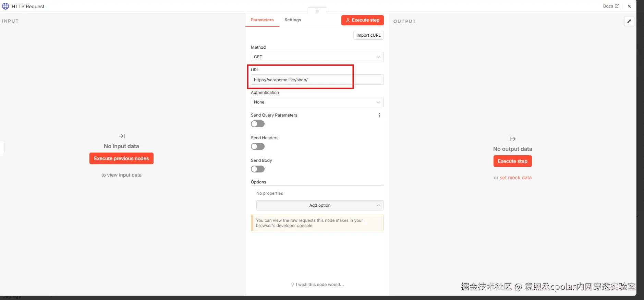Screen dimensions: 644x300
Task: Open the Send Query Parameters three-dot menu
Action: [379, 115]
